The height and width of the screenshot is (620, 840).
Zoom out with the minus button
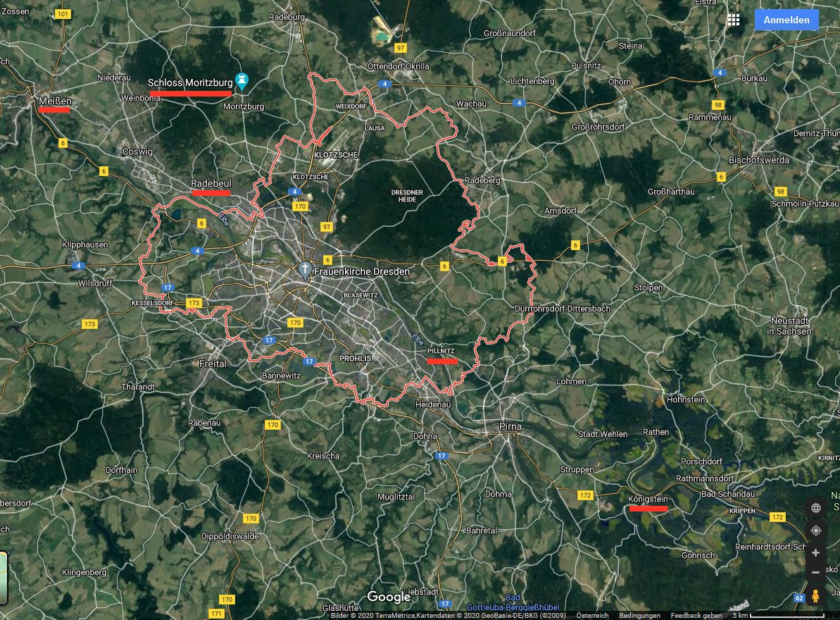[816, 572]
